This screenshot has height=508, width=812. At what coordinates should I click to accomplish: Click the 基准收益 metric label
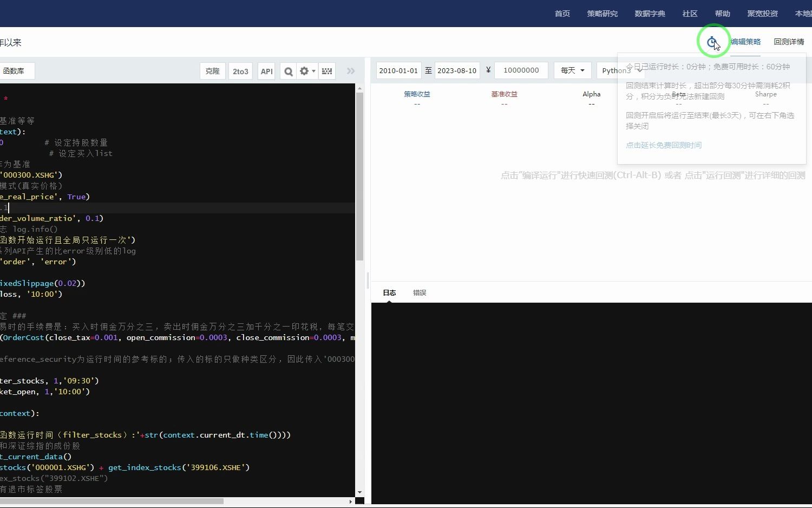tap(504, 94)
